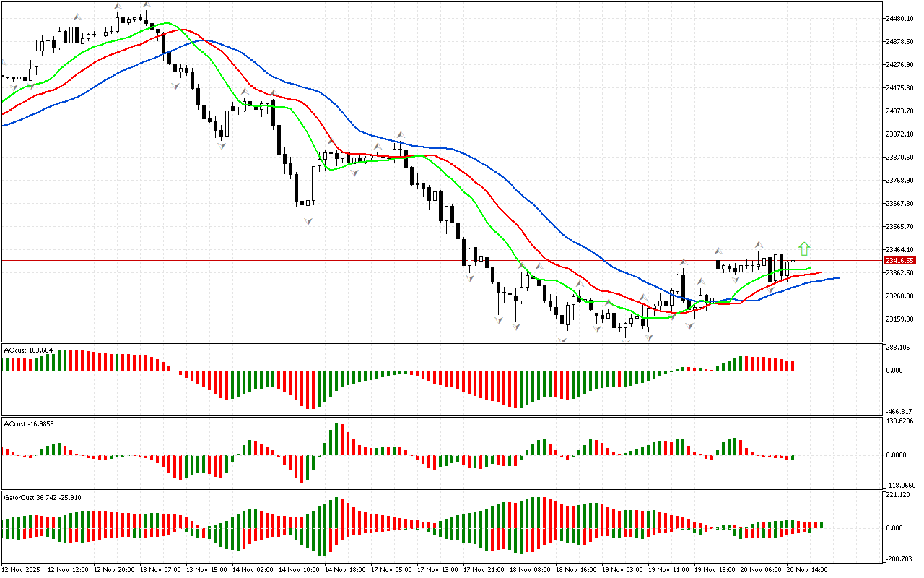Click the AOcust 103.684 indicator label

pyautogui.click(x=29, y=350)
